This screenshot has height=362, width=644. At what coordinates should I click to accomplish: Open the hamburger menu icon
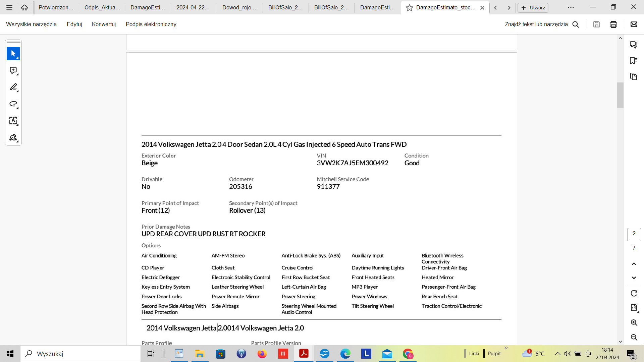point(9,7)
